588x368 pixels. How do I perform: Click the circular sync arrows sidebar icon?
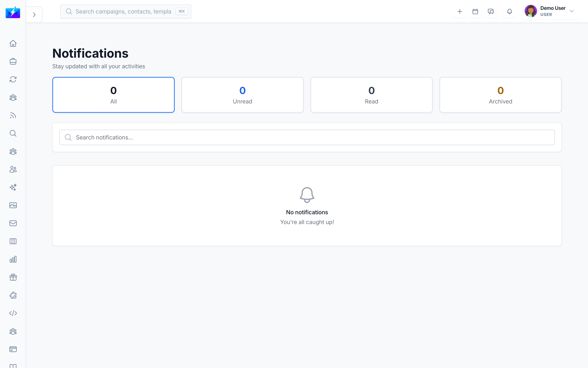pos(13,79)
